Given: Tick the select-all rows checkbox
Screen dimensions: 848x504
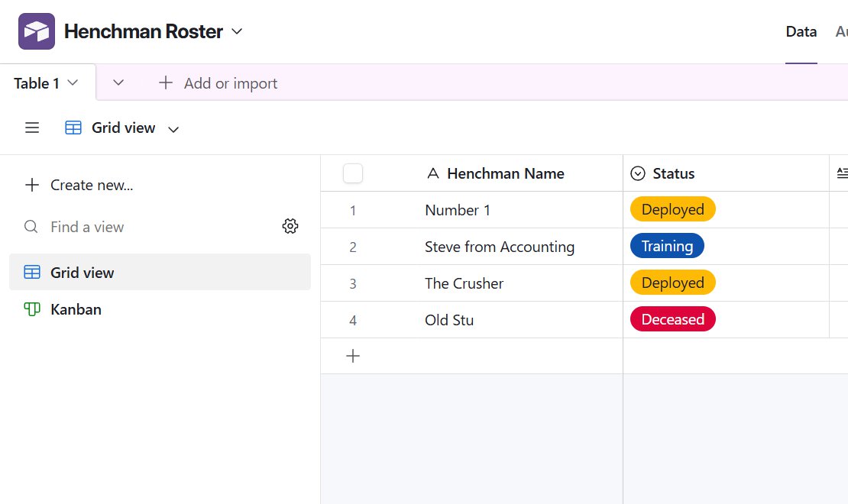Looking at the screenshot, I should click(353, 174).
